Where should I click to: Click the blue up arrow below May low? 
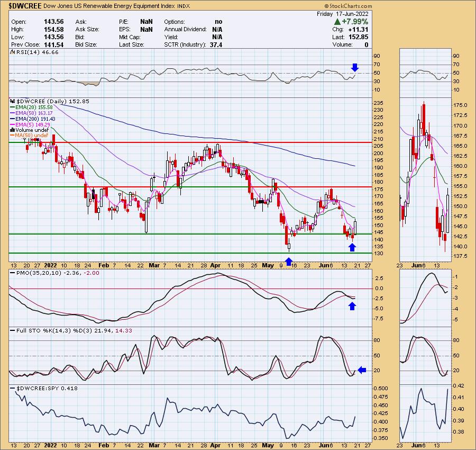288,261
